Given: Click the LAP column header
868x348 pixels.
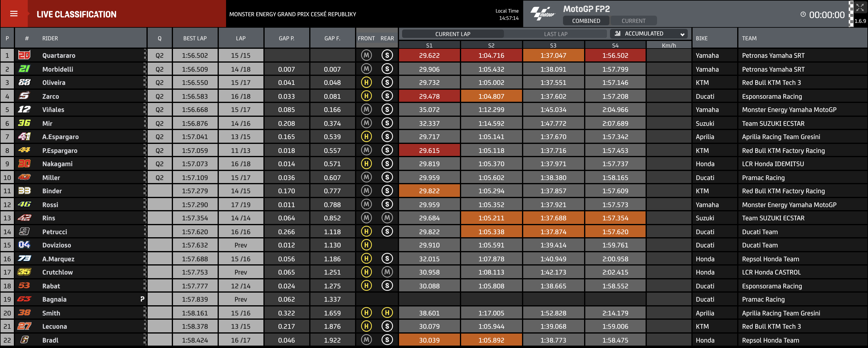Looking at the screenshot, I should pos(241,38).
